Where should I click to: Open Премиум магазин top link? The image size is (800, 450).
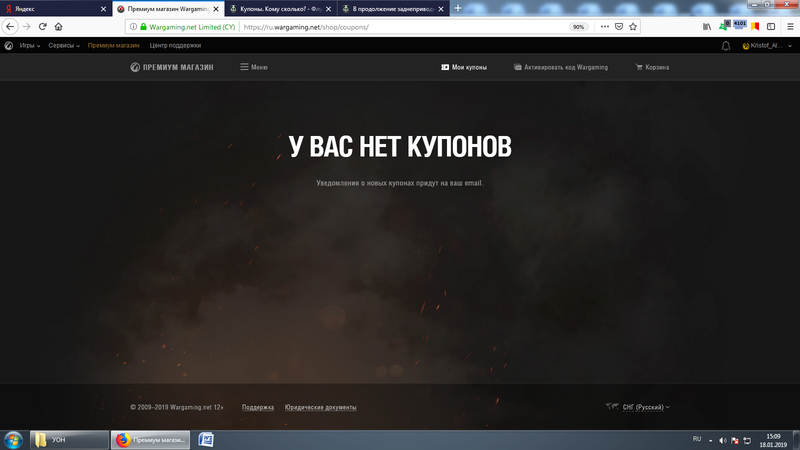113,45
